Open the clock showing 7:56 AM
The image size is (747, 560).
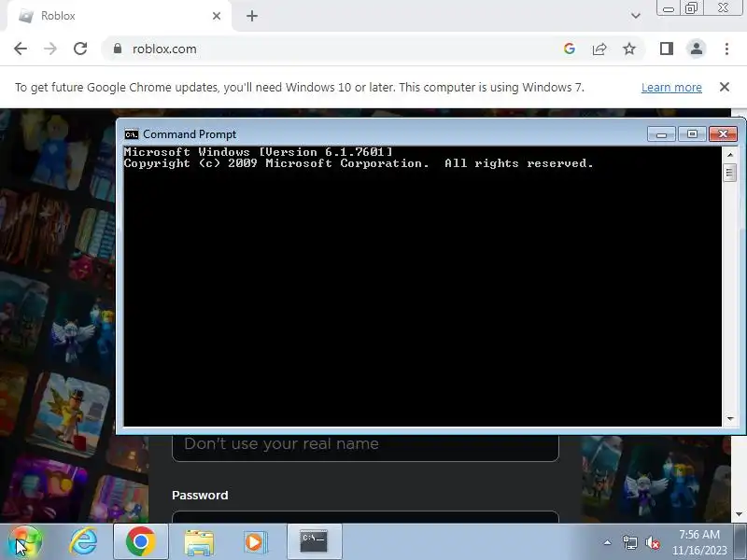(x=699, y=542)
